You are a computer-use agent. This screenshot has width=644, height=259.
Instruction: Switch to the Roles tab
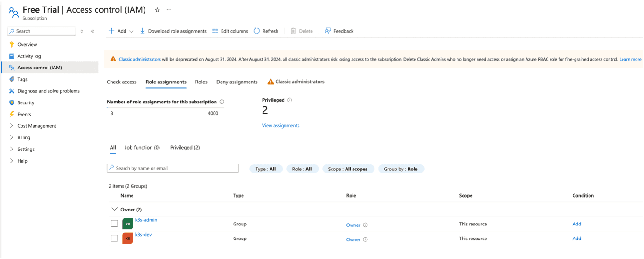pyautogui.click(x=201, y=82)
